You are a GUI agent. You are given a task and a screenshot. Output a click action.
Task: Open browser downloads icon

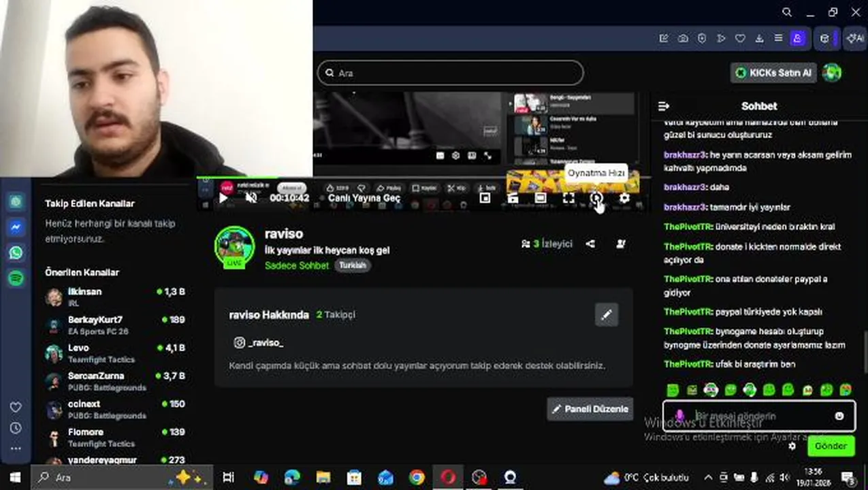(x=759, y=39)
